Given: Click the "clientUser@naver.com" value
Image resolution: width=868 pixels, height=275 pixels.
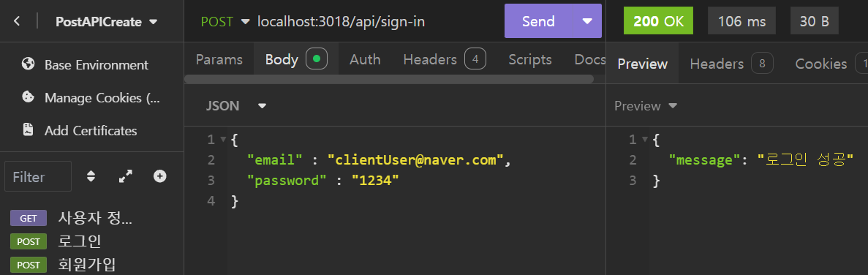Looking at the screenshot, I should tap(416, 160).
